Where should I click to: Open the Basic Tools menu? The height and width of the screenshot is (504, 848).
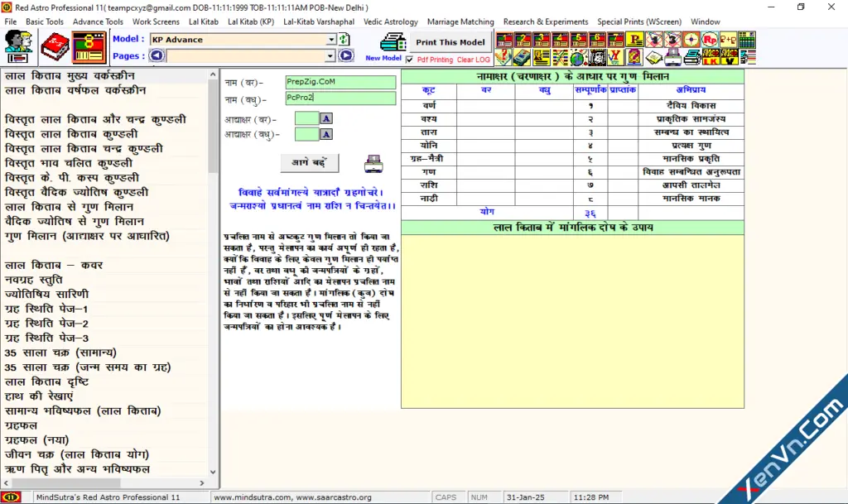pyautogui.click(x=45, y=22)
